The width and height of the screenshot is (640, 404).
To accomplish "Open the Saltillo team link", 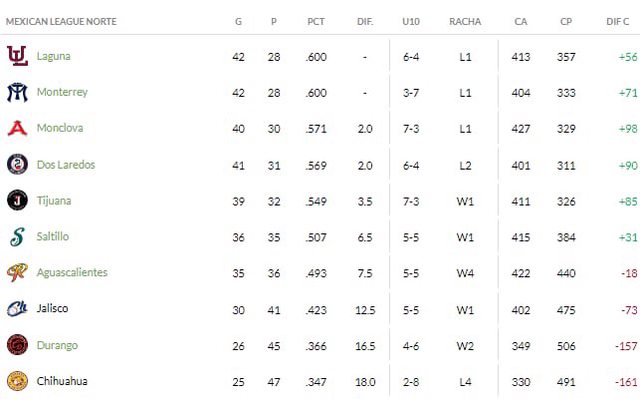I will [x=54, y=237].
